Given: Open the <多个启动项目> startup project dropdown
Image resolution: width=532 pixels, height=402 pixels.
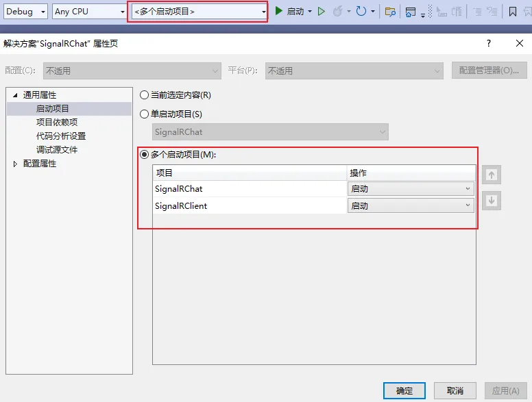Looking at the screenshot, I should point(199,12).
